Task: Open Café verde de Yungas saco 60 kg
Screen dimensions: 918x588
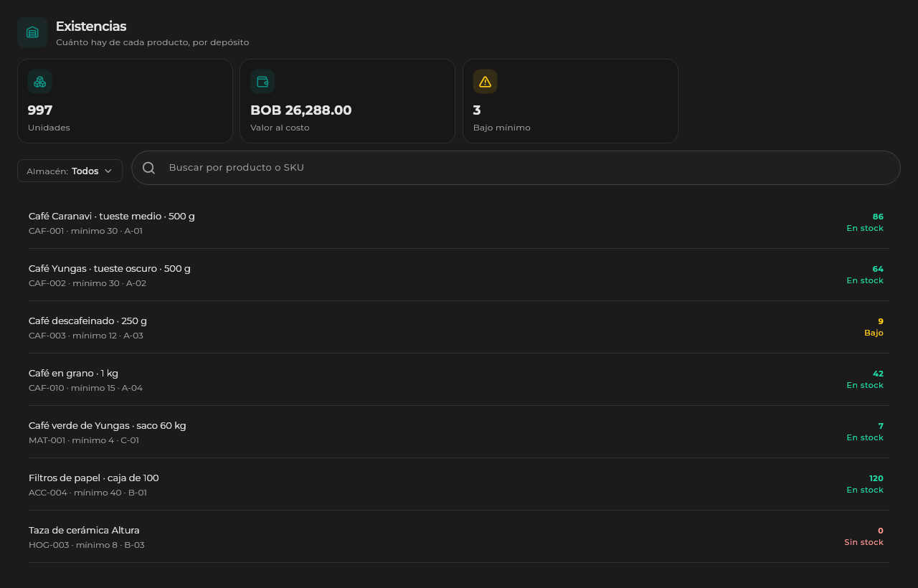Action: 459,432
